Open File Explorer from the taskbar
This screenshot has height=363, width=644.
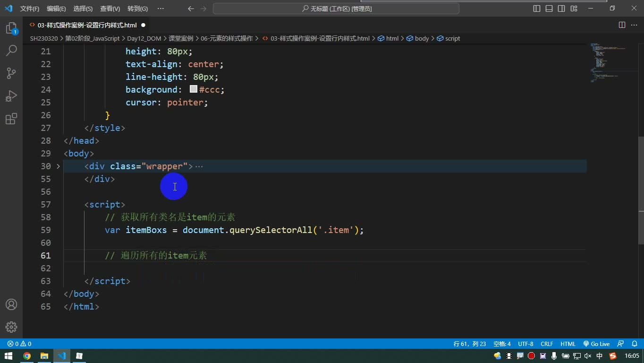[44, 356]
